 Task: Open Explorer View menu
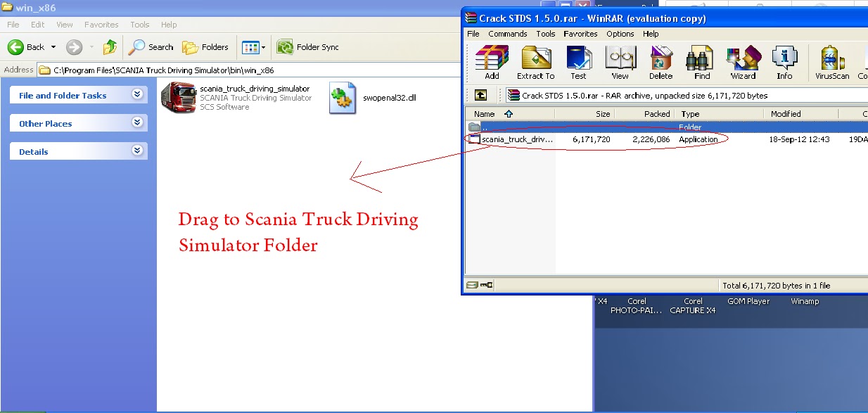pyautogui.click(x=65, y=24)
